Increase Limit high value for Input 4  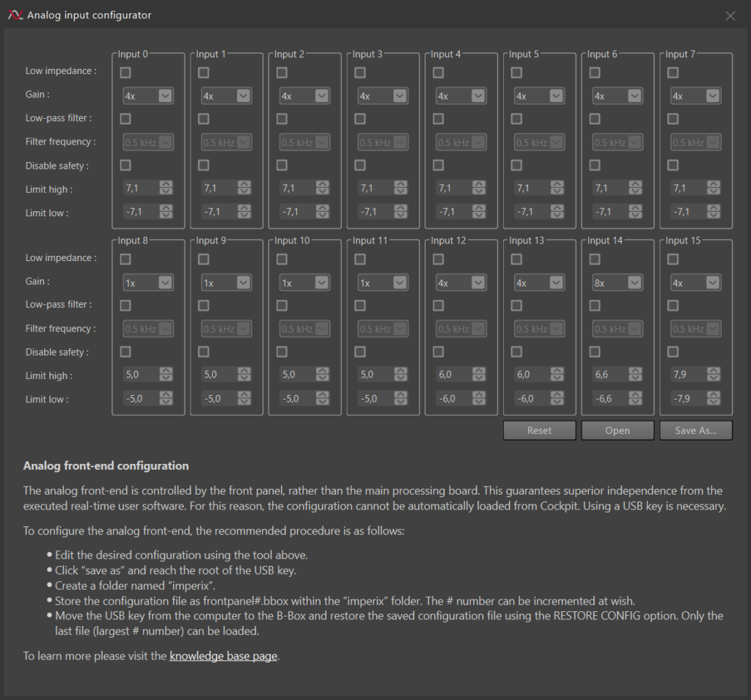pyautogui.click(x=479, y=185)
